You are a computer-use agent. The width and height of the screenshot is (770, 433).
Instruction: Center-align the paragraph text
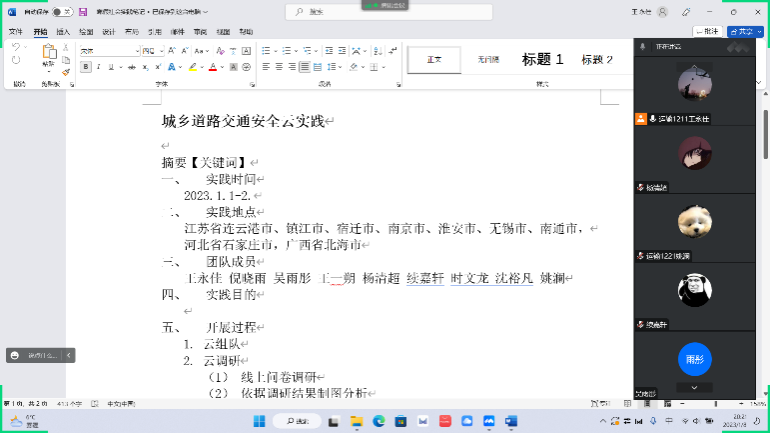pos(279,67)
